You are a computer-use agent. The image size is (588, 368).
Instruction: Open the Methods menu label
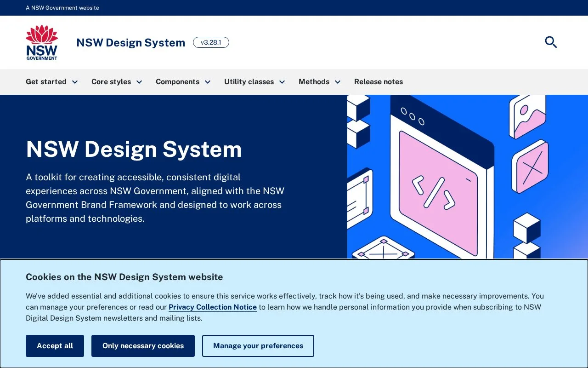click(314, 82)
